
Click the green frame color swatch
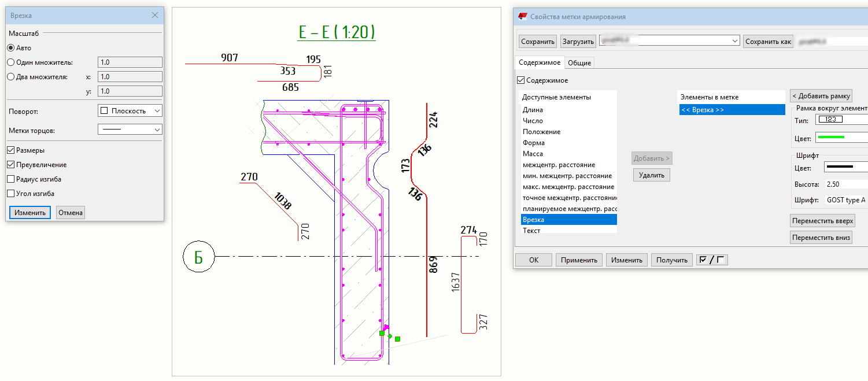841,138
